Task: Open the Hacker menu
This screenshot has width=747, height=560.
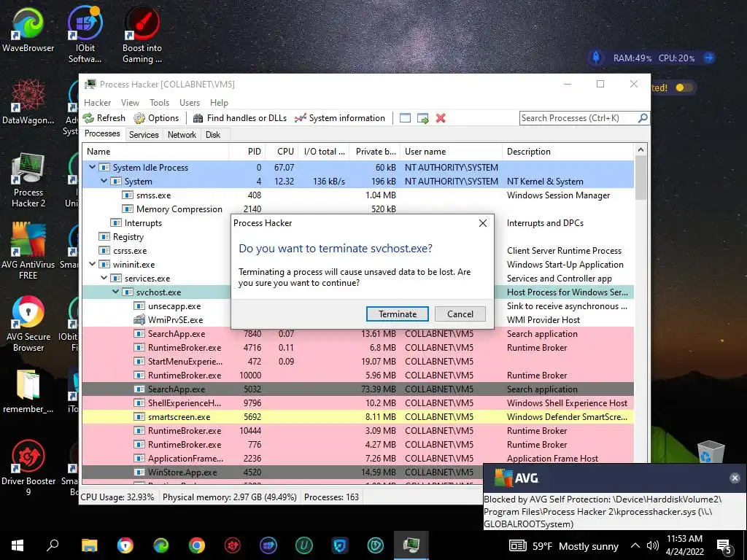Action: pyautogui.click(x=97, y=102)
